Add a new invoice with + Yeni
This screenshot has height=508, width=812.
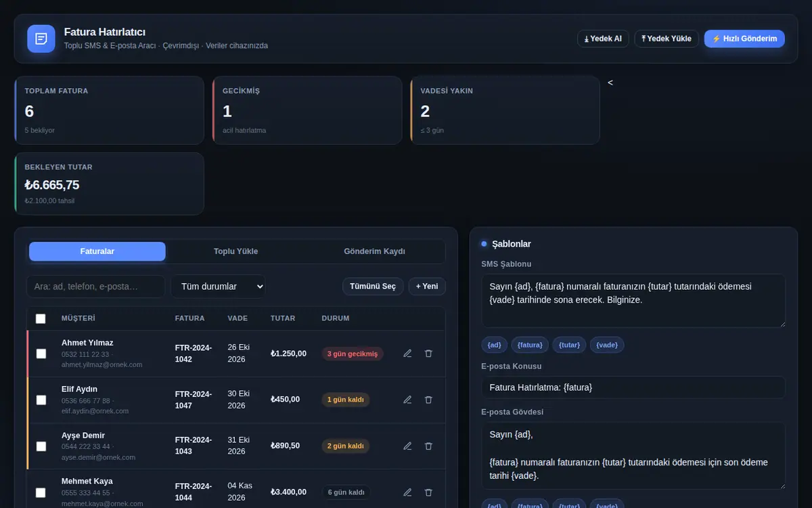tap(427, 287)
